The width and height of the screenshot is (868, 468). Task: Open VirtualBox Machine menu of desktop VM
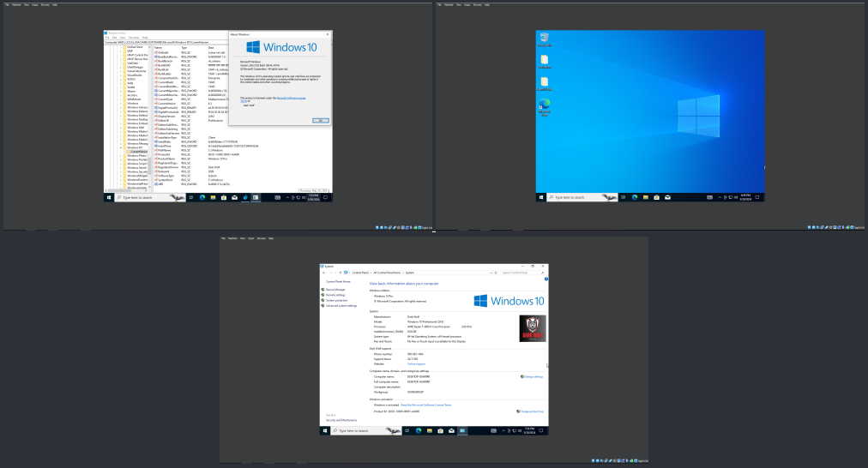click(449, 5)
